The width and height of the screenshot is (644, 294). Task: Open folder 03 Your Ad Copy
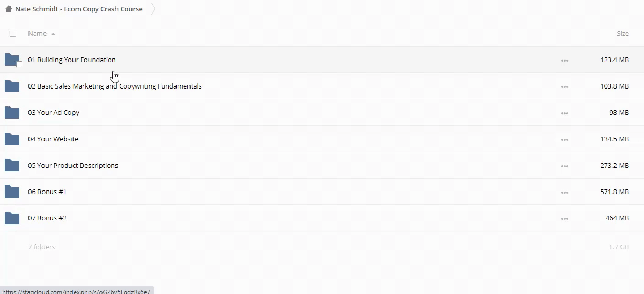[x=53, y=112]
